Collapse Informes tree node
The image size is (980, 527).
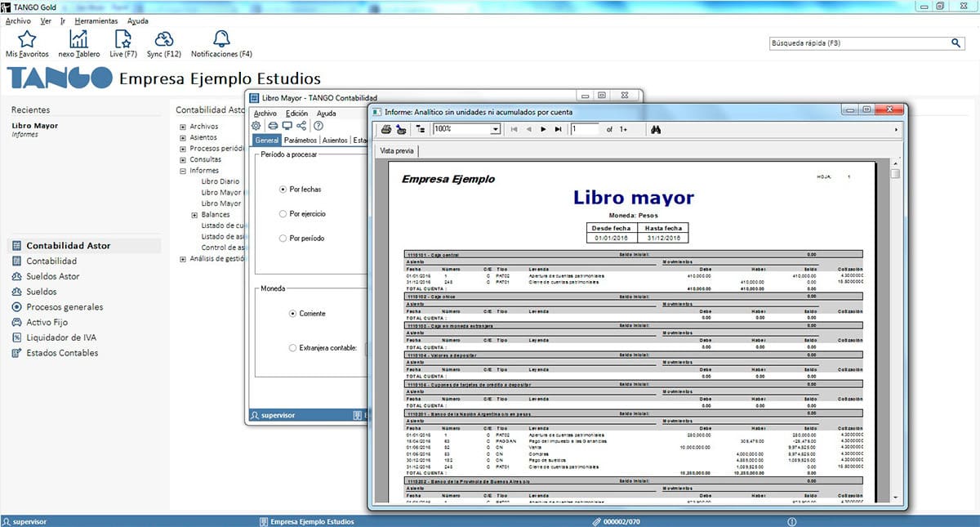(x=182, y=171)
